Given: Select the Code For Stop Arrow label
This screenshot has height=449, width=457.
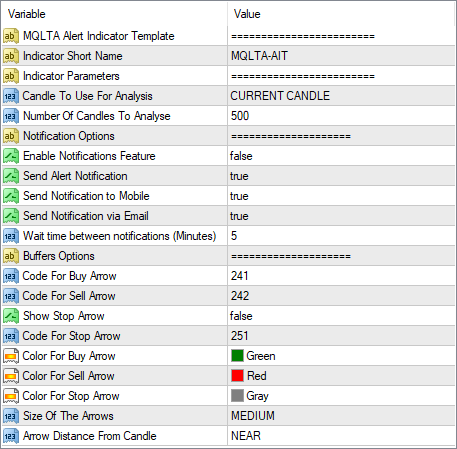Looking at the screenshot, I should click(71, 336).
